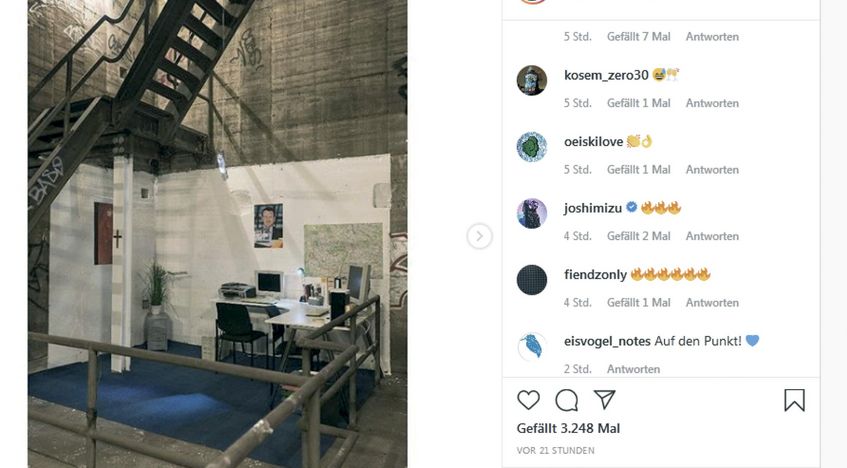Open the office photo in post
This screenshot has width=847, height=468.
(218, 234)
